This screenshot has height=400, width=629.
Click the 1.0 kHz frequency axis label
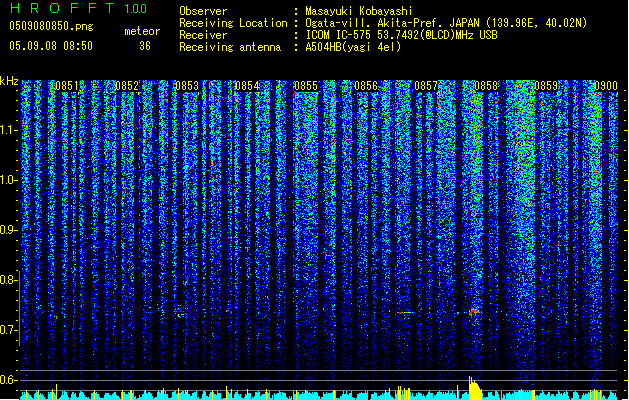click(x=8, y=180)
